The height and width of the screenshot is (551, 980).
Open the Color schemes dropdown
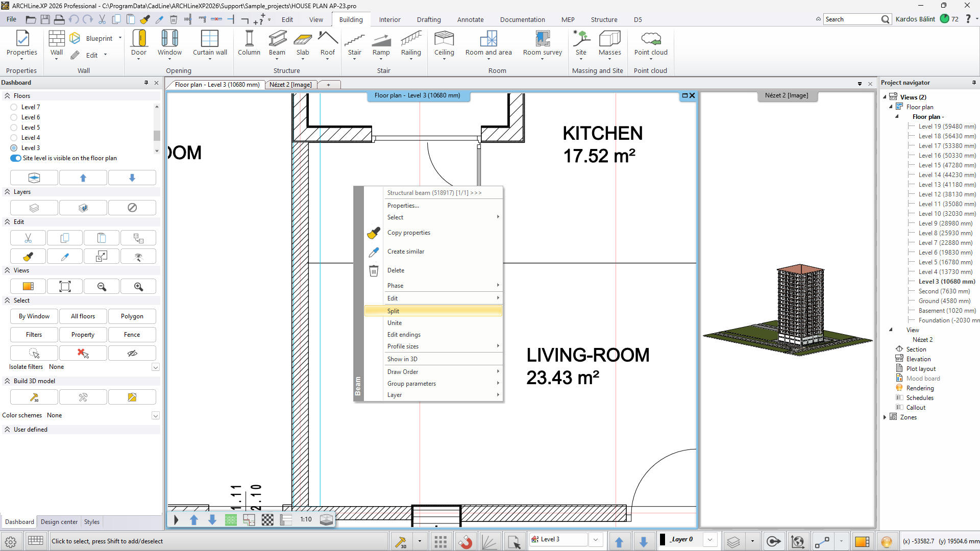155,416
